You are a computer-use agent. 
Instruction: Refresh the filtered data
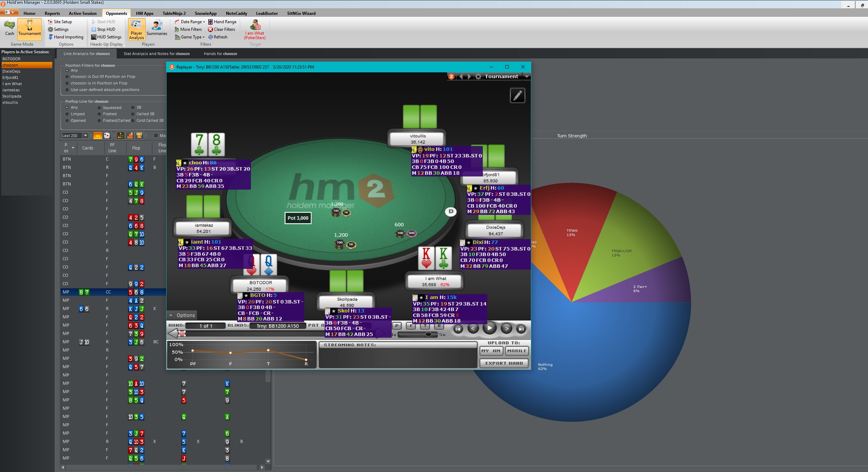pos(218,37)
